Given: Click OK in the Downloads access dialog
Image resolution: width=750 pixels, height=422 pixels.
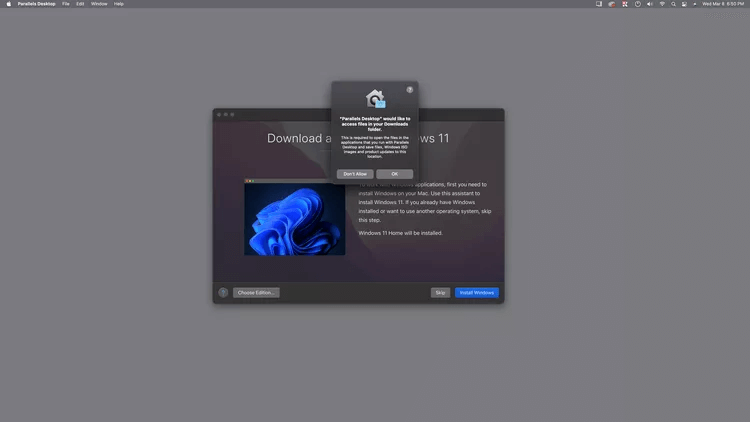Looking at the screenshot, I should pyautogui.click(x=394, y=174).
